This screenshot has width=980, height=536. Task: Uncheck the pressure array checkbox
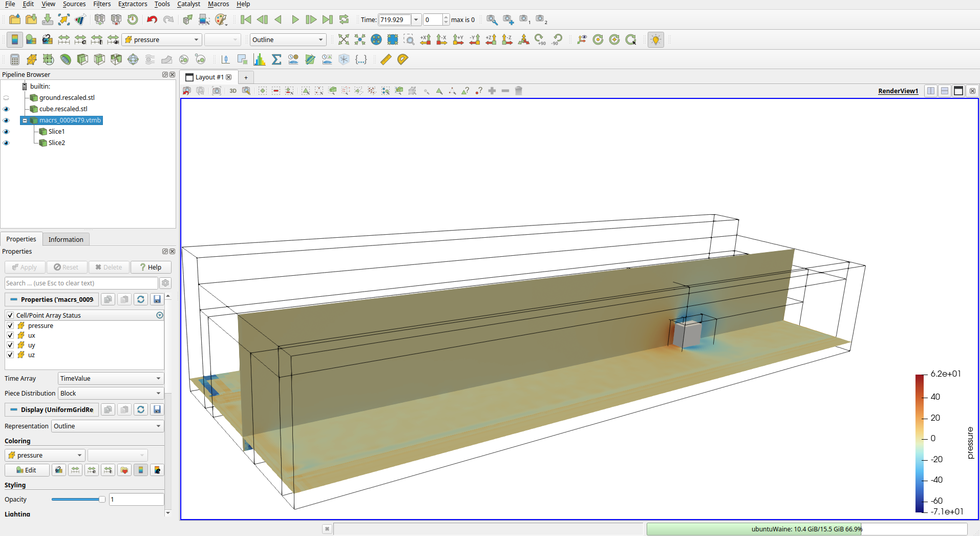pos(10,325)
